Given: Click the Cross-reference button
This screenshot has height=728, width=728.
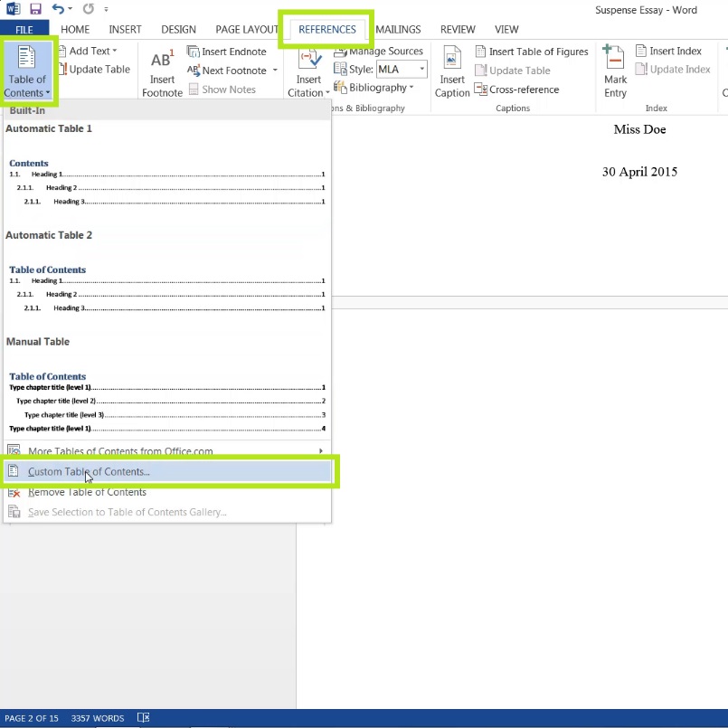Looking at the screenshot, I should click(x=516, y=90).
